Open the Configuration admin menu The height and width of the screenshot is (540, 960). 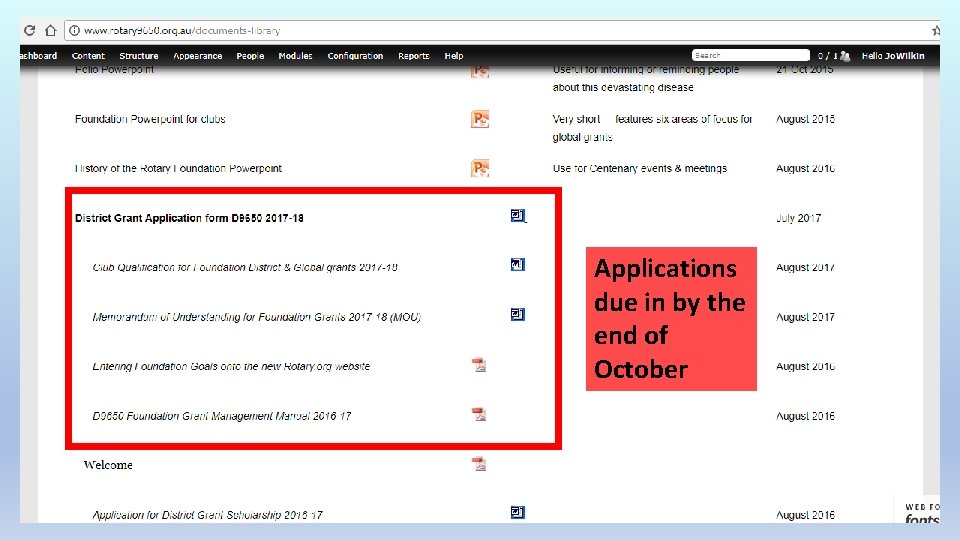coord(355,56)
